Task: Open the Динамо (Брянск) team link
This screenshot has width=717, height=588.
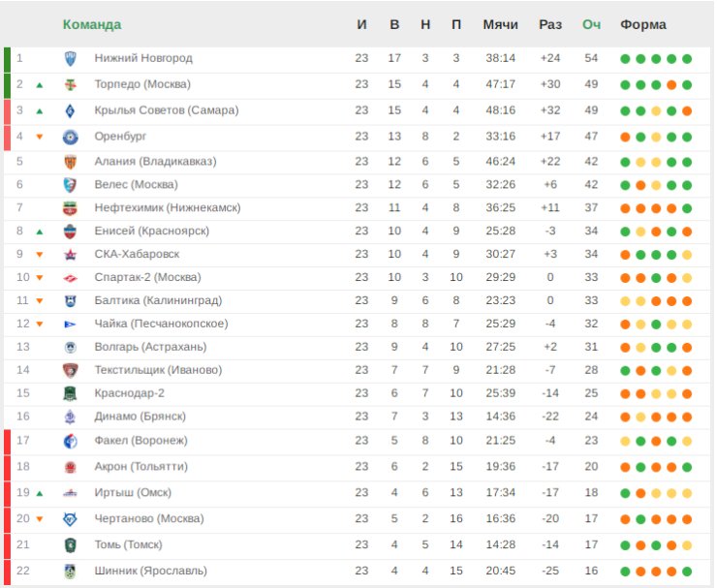Action: (140, 417)
